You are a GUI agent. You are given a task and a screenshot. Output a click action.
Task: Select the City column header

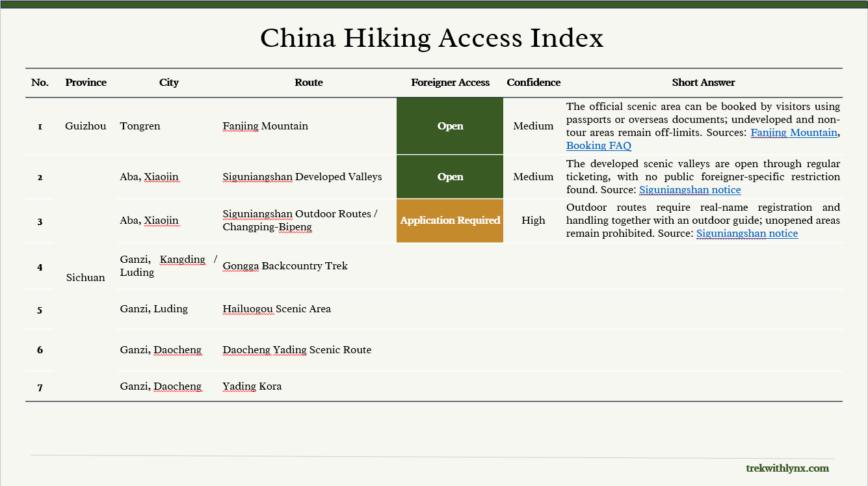pyautogui.click(x=169, y=83)
